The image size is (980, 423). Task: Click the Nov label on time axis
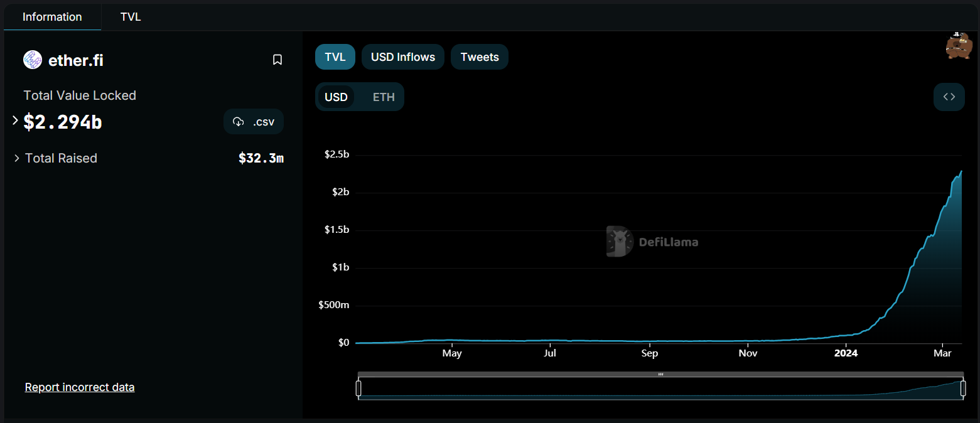pyautogui.click(x=748, y=353)
